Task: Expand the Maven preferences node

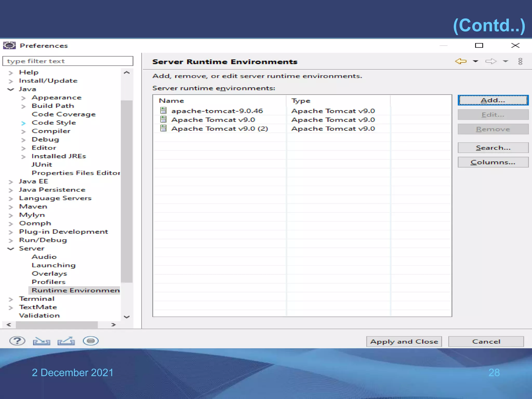Action: 11,207
